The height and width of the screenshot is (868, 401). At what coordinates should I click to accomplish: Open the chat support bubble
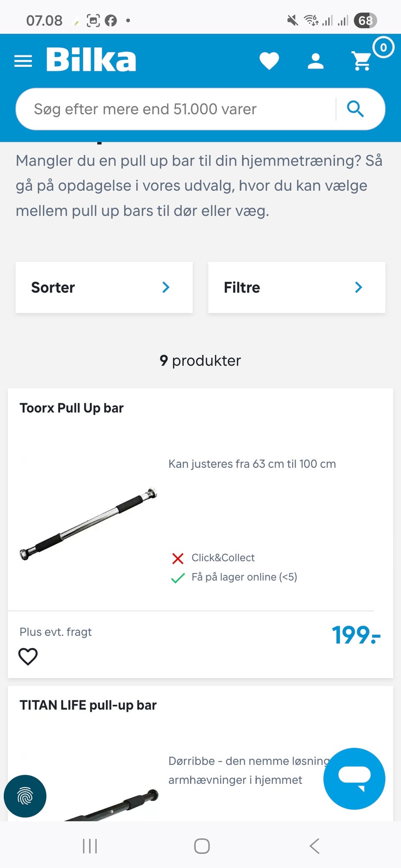point(354,778)
